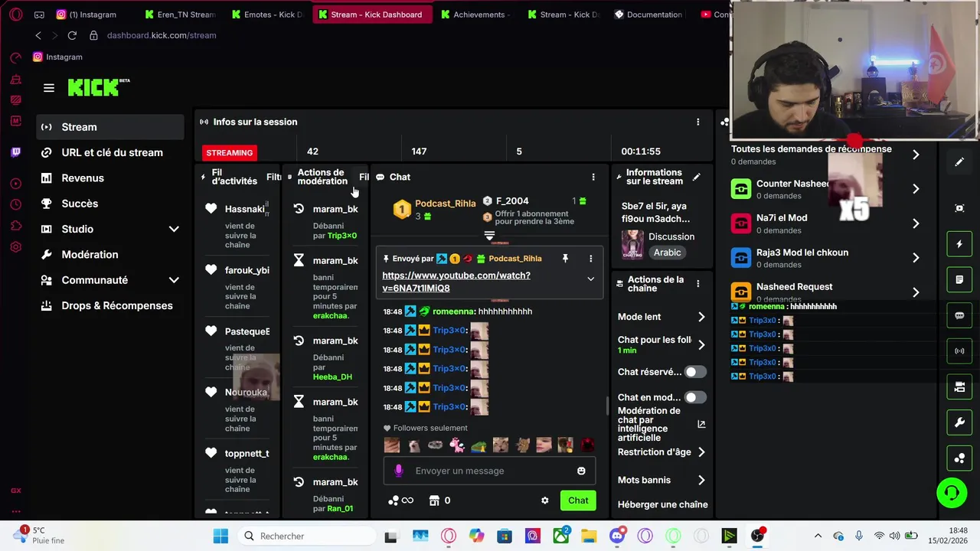
Task: Switch to the Emotes - Kick browser tab
Action: [x=267, y=15]
